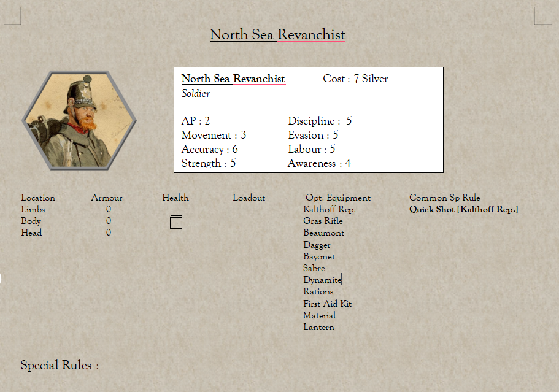
Task: Click the Body location row
Action: click(x=31, y=221)
